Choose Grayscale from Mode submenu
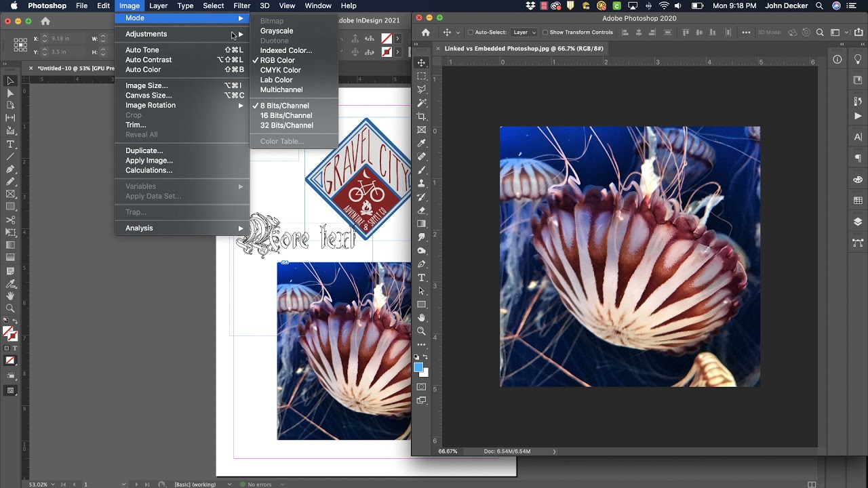 pyautogui.click(x=277, y=30)
